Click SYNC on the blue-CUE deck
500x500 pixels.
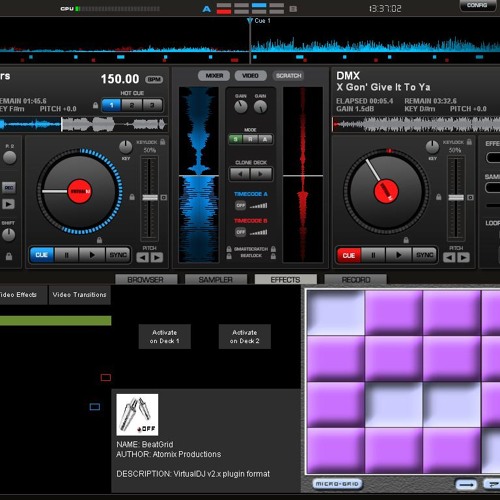click(118, 255)
